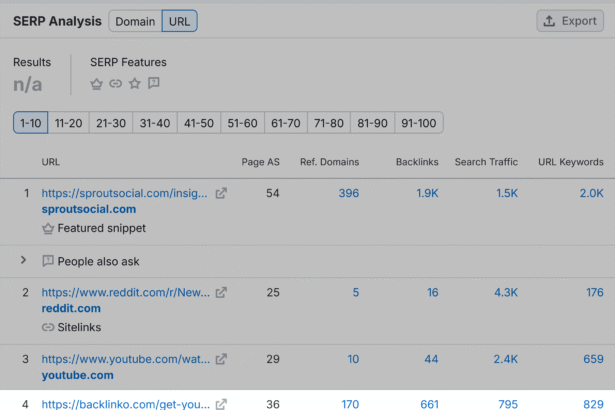Open sproutsocial URL external link icon
The width and height of the screenshot is (615, 410).
[222, 193]
